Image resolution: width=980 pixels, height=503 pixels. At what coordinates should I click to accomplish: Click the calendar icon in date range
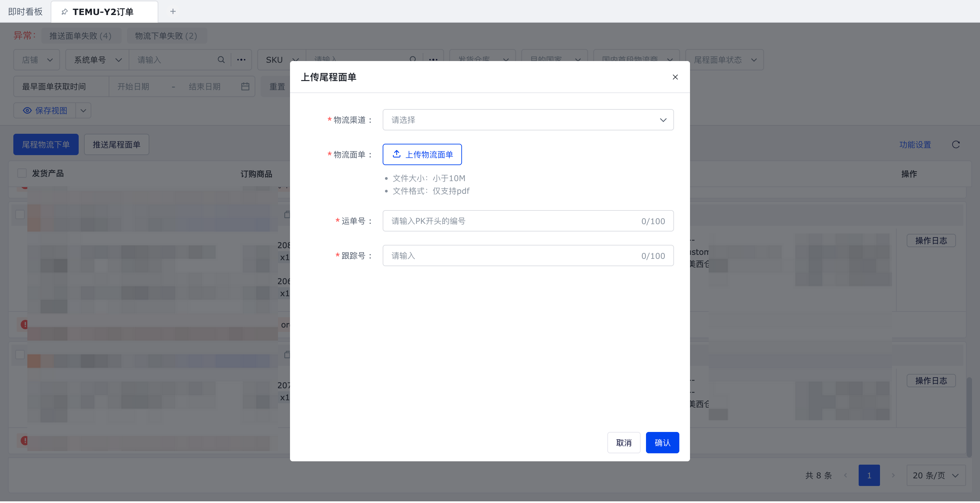(x=245, y=87)
